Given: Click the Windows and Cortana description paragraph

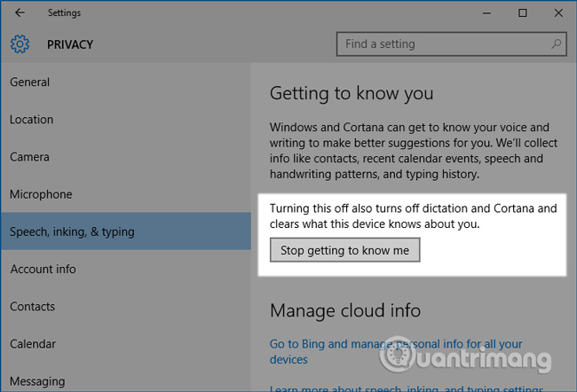Looking at the screenshot, I should coord(414,151).
